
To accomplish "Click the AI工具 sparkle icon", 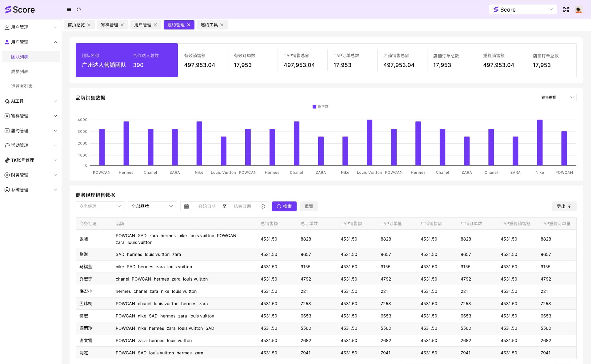I will click(7, 101).
